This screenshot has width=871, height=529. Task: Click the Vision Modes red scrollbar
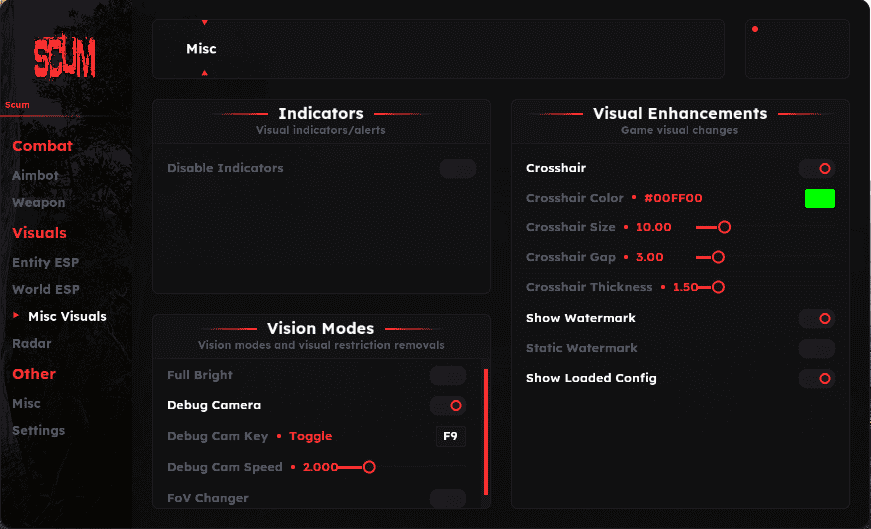[486, 431]
